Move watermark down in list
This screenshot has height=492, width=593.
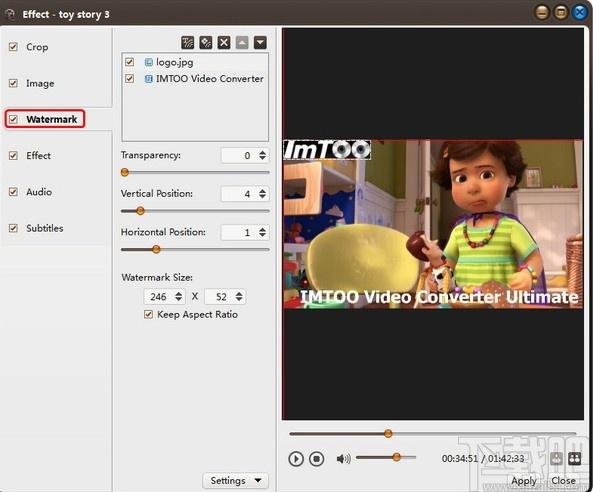click(260, 42)
